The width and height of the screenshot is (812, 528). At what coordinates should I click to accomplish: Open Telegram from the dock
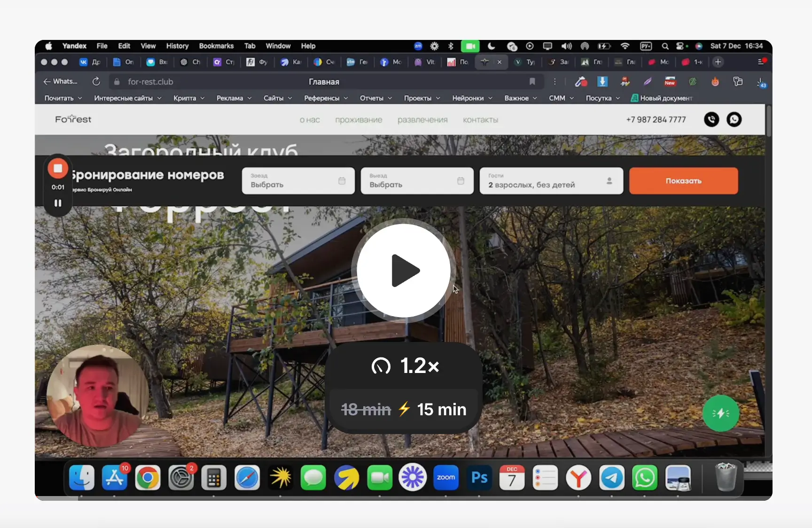tap(612, 478)
